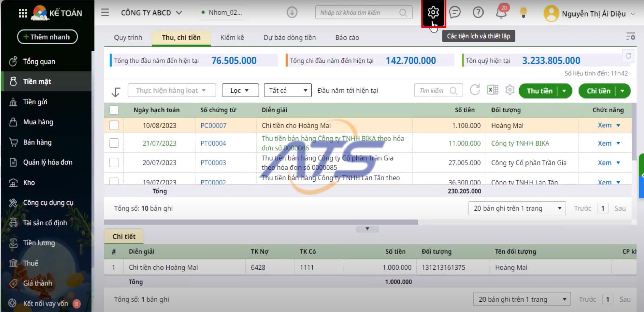The width and height of the screenshot is (644, 312).
Task: Open the app grid launcher icon
Action: (23, 13)
